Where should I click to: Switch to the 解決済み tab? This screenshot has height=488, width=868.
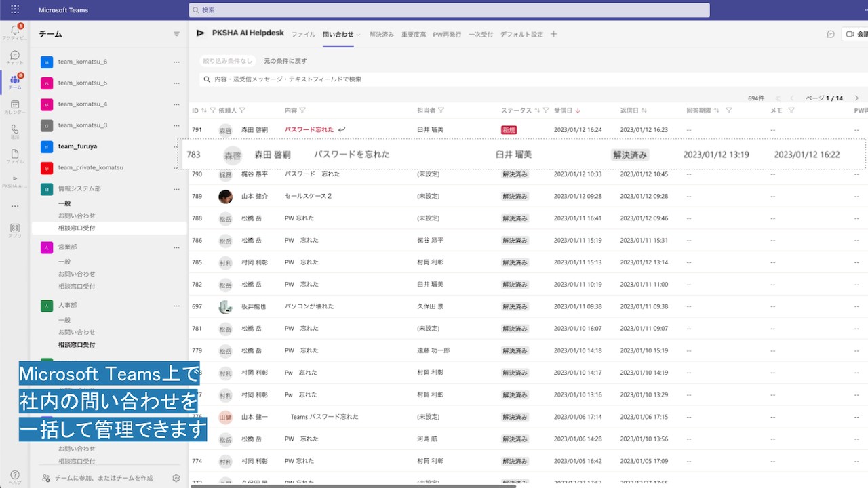(382, 34)
